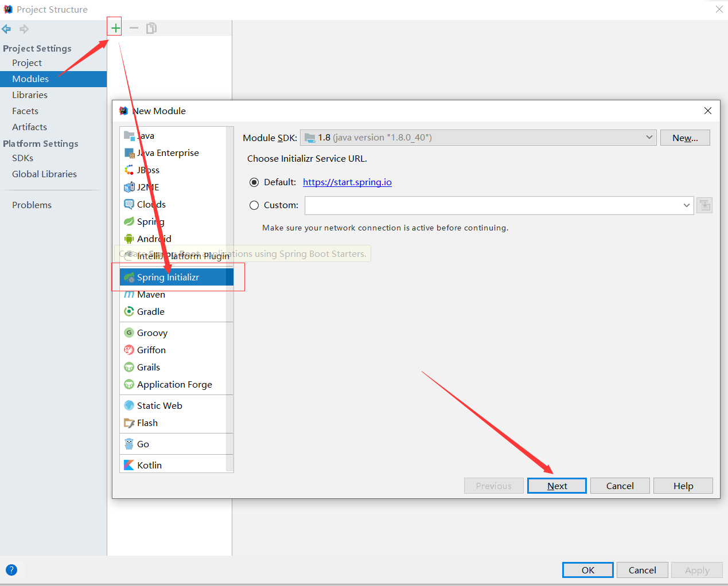Image resolution: width=728 pixels, height=586 pixels.
Task: Select the Application Forge label
Action: 175,385
